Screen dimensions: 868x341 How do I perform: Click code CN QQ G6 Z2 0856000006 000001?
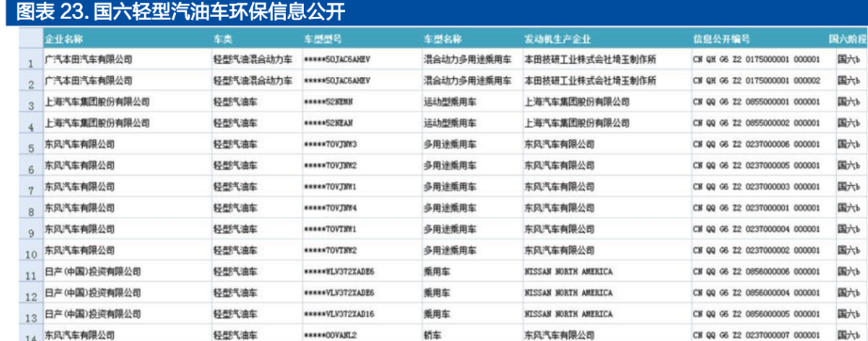(x=756, y=271)
